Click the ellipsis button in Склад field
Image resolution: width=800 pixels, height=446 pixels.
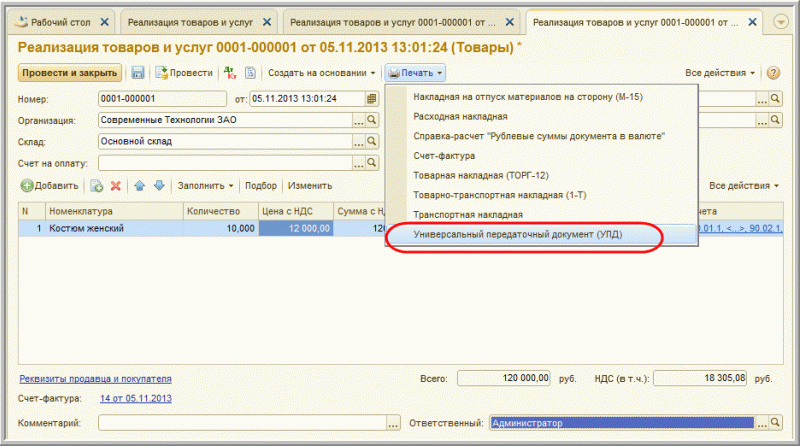[359, 142]
